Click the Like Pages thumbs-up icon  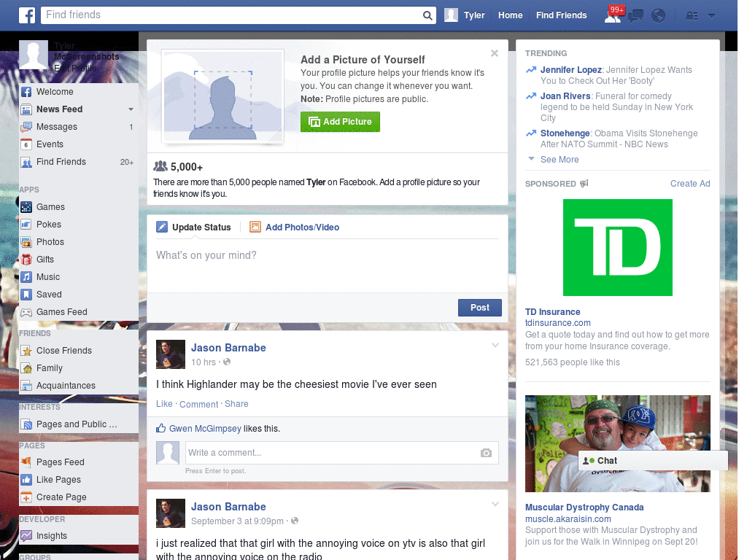pos(26,480)
